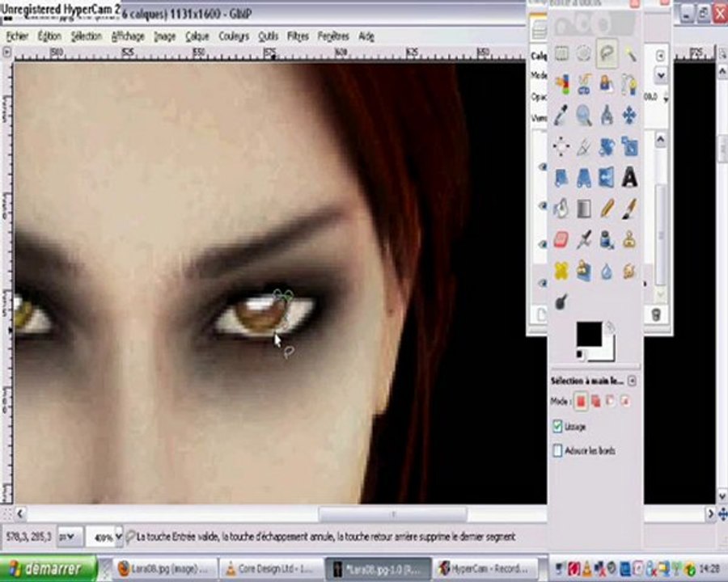
Task: Open the Filtres menu
Action: [298, 36]
